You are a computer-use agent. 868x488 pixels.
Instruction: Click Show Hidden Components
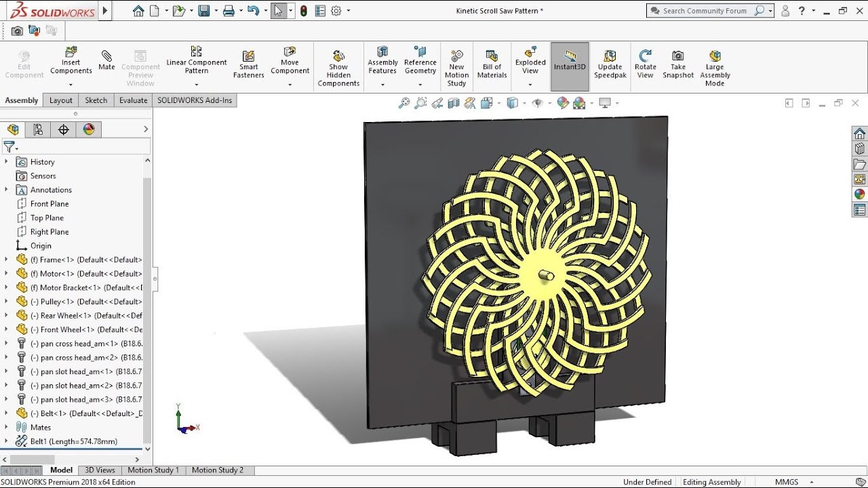[338, 68]
